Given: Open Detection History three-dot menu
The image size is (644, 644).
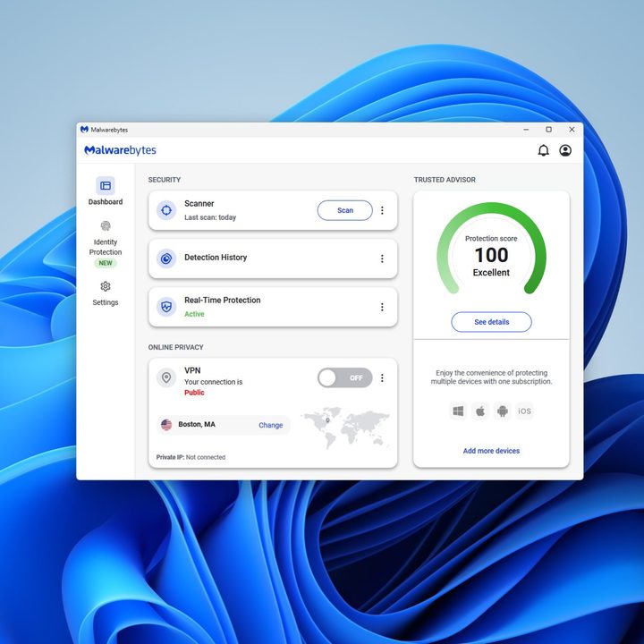Looking at the screenshot, I should point(382,258).
